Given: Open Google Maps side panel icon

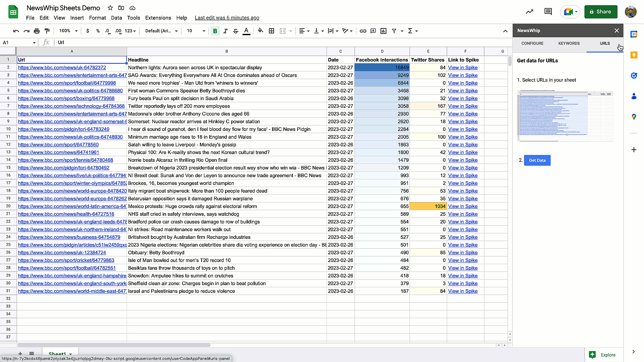Looking at the screenshot, I should (x=634, y=117).
